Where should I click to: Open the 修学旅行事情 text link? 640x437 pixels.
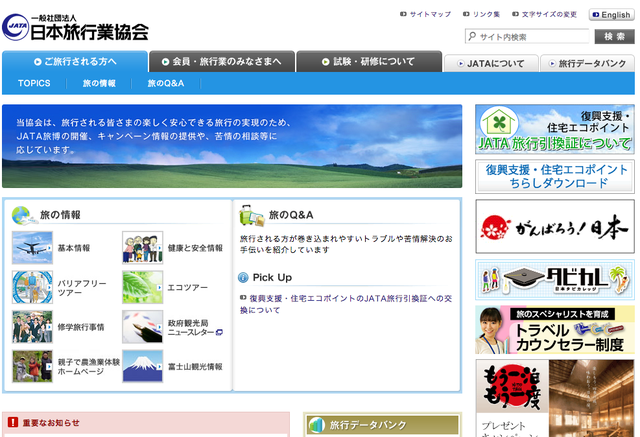coord(81,327)
